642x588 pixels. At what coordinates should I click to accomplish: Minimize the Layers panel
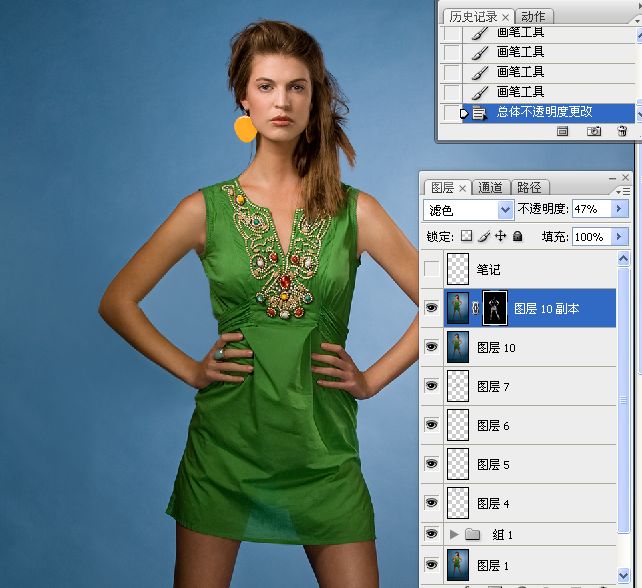pyautogui.click(x=612, y=178)
